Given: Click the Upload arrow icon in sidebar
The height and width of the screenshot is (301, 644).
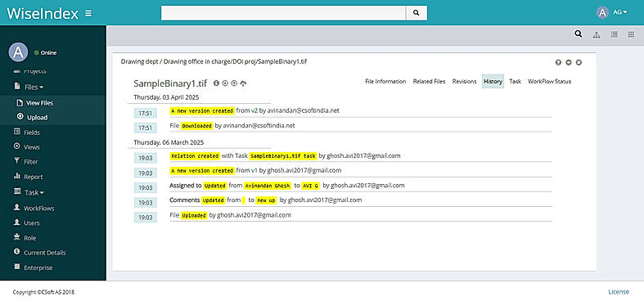Looking at the screenshot, I should coord(20,117).
